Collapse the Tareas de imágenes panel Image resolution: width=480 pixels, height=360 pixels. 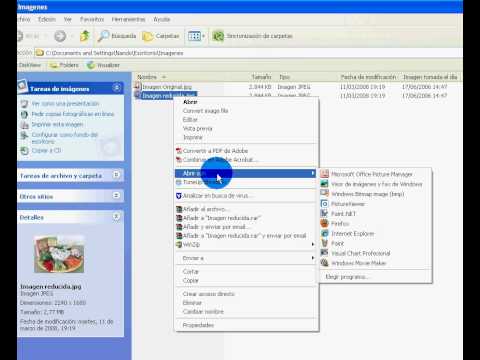point(117,88)
